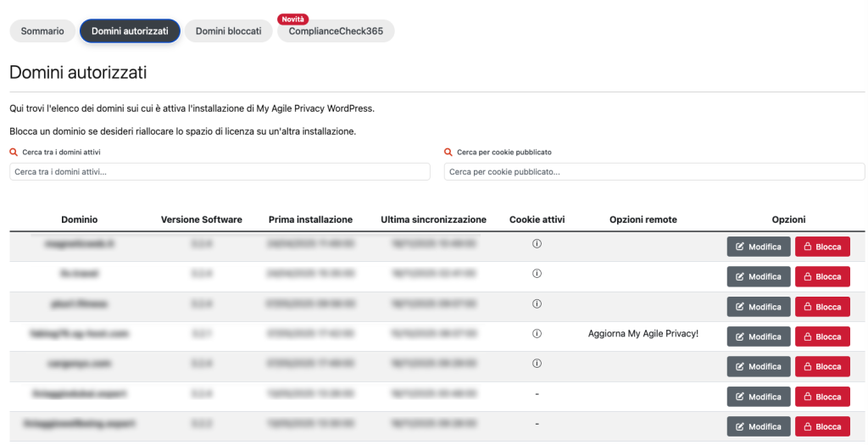Show cookie info in the fifth row
This screenshot has height=445, width=868.
537,364
